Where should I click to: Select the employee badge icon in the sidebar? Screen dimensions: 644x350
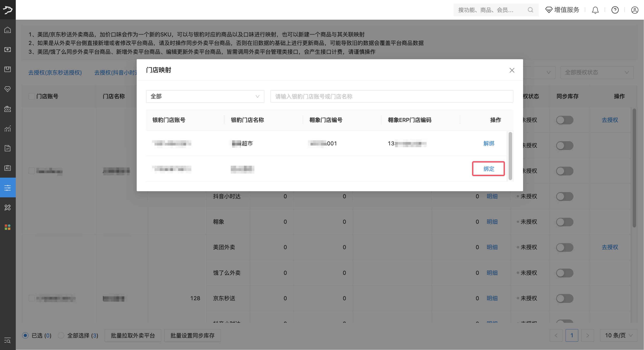pos(7,168)
